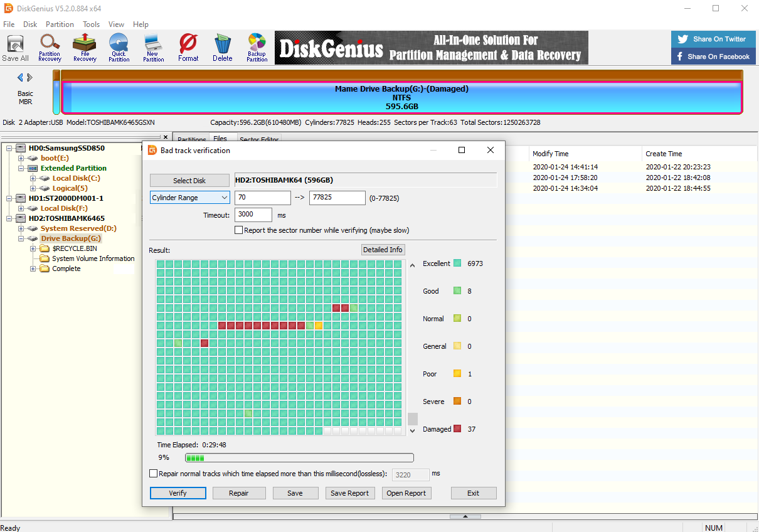Click the Timeout field 3000

pos(253,215)
